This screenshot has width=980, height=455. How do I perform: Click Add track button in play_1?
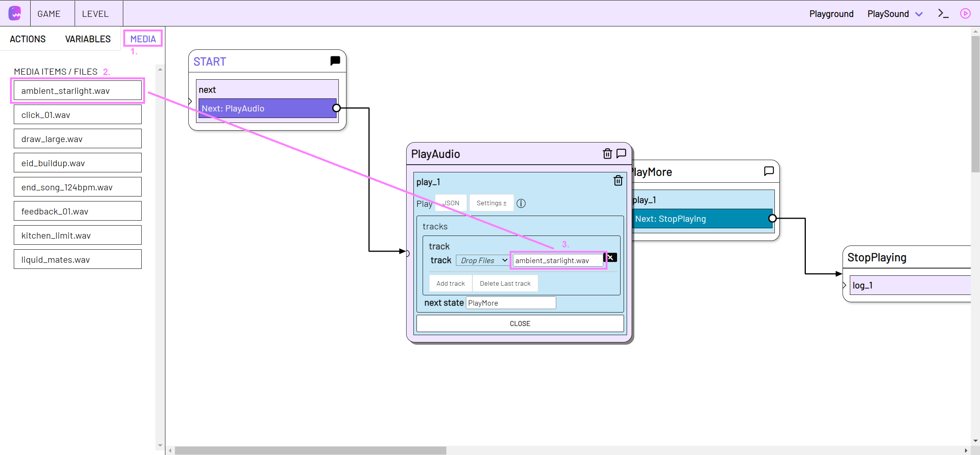pos(451,283)
